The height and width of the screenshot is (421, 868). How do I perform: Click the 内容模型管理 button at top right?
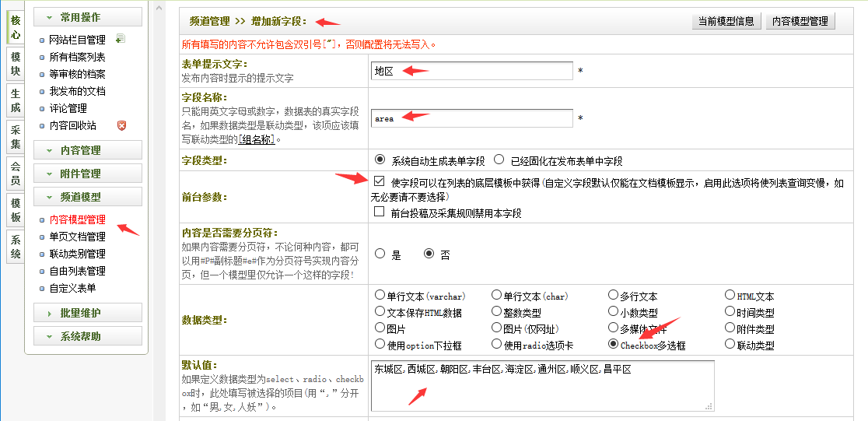coord(800,21)
